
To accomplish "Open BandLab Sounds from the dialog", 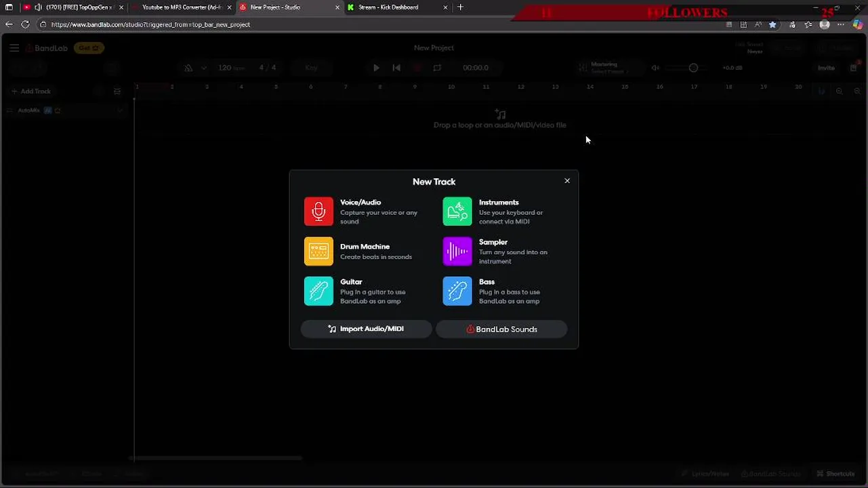I will pyautogui.click(x=501, y=329).
